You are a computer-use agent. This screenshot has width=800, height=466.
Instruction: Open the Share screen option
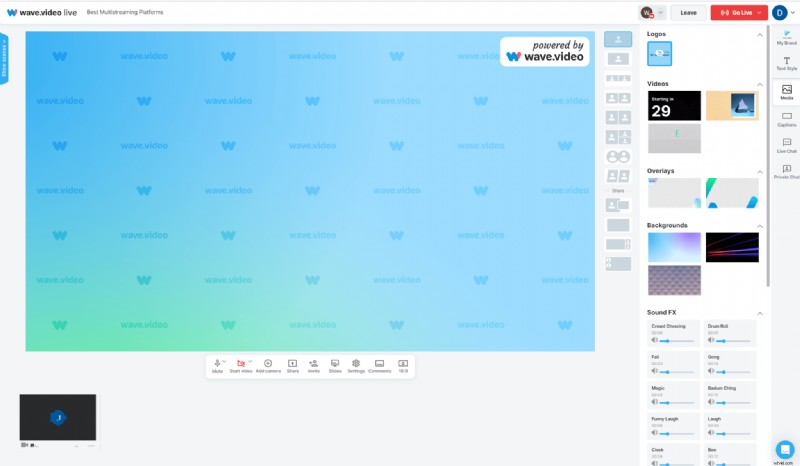(x=292, y=364)
